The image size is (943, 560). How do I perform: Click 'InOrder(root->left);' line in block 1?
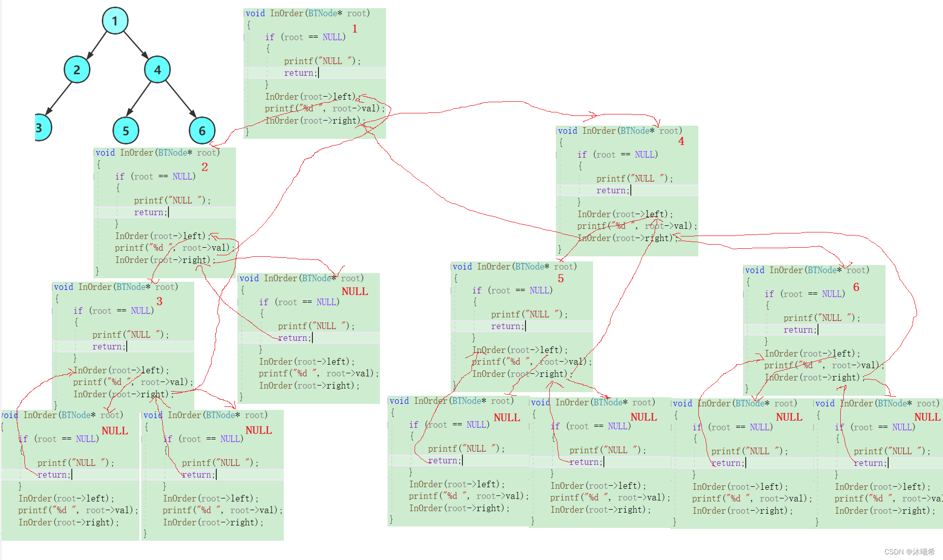pos(312,97)
